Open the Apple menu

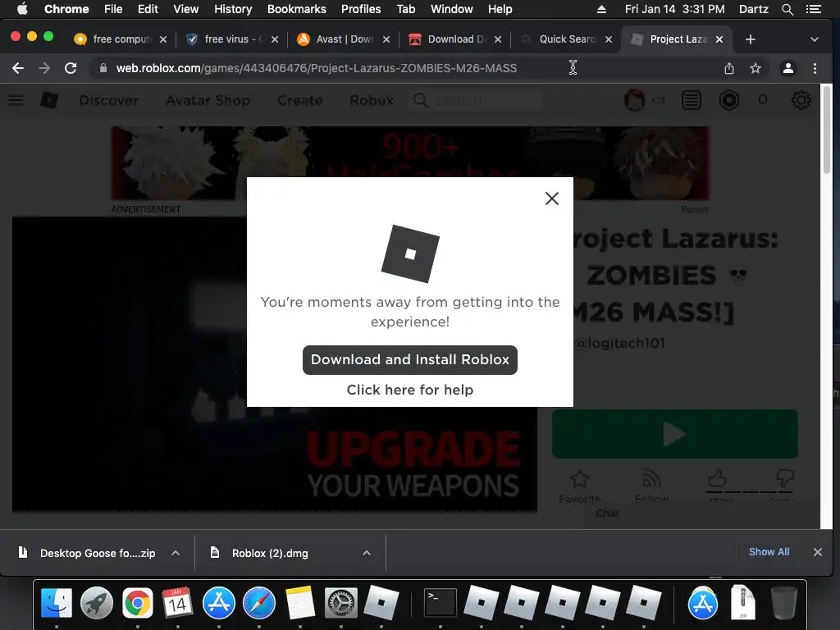coord(22,9)
